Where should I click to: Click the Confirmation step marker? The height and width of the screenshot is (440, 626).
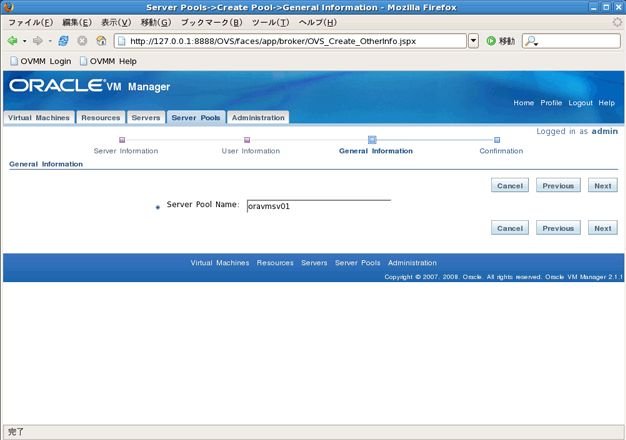pyautogui.click(x=497, y=140)
